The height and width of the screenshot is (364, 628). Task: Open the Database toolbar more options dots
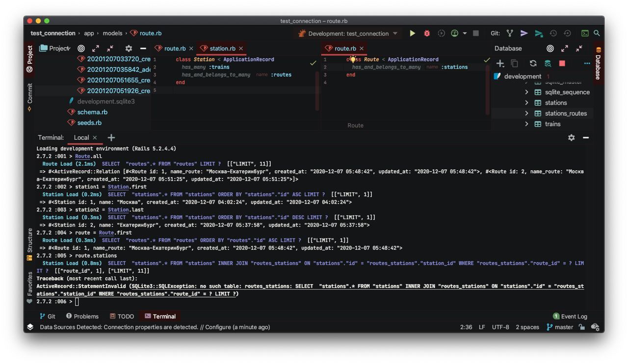pyautogui.click(x=587, y=63)
